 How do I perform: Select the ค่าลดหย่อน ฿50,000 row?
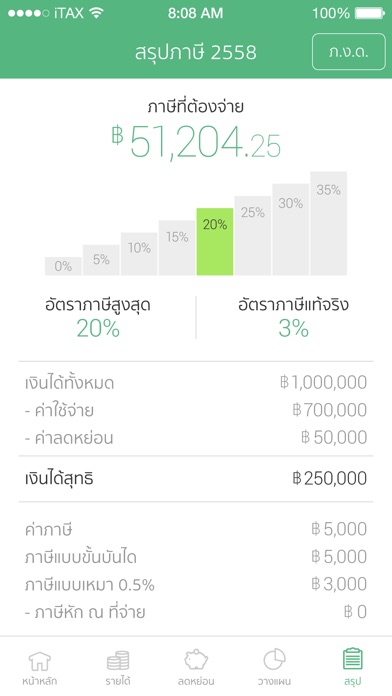coord(196,438)
